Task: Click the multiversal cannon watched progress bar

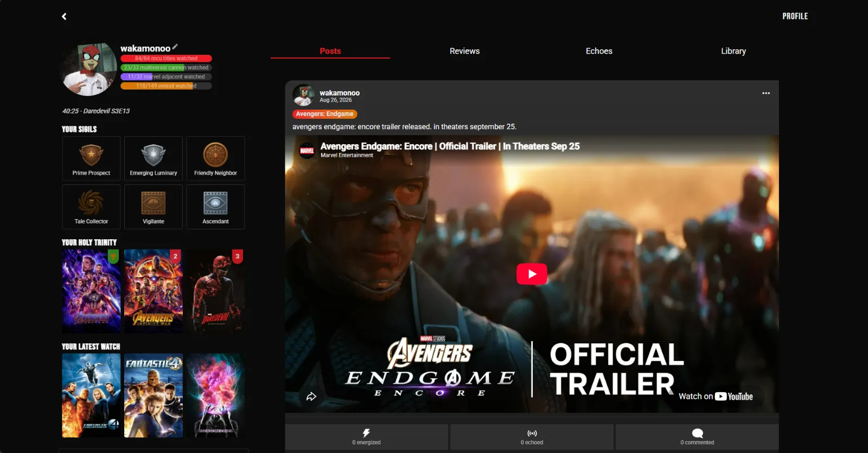Action: pyautogui.click(x=166, y=67)
